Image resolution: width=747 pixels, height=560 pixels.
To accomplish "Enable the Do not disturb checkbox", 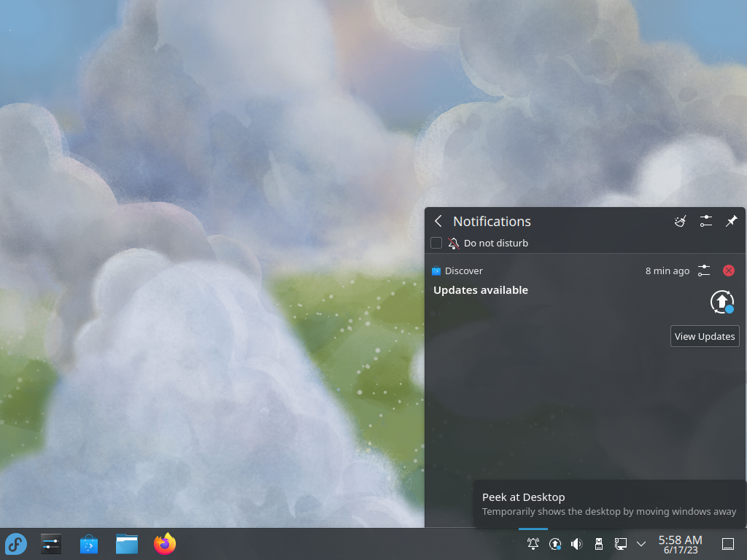I will coord(436,243).
